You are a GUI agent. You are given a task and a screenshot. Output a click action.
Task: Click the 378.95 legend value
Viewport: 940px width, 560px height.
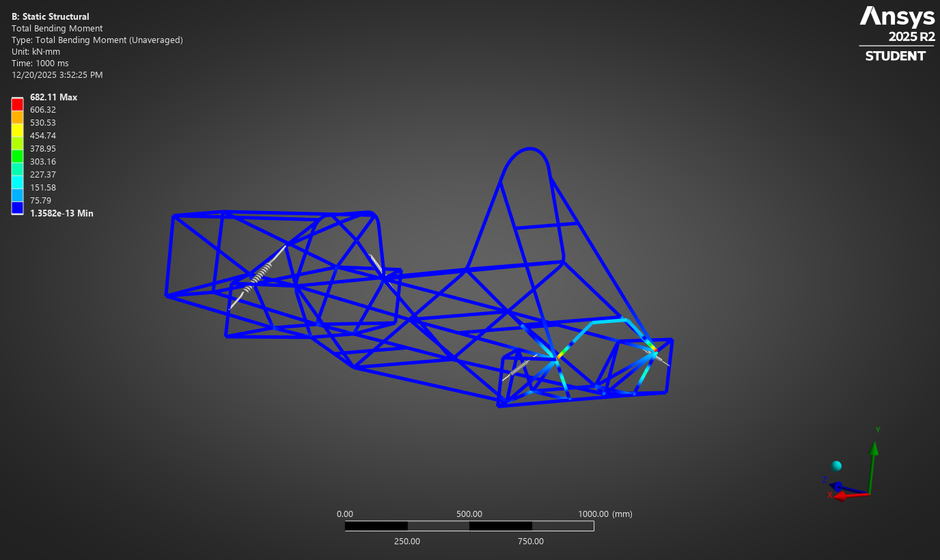43,149
